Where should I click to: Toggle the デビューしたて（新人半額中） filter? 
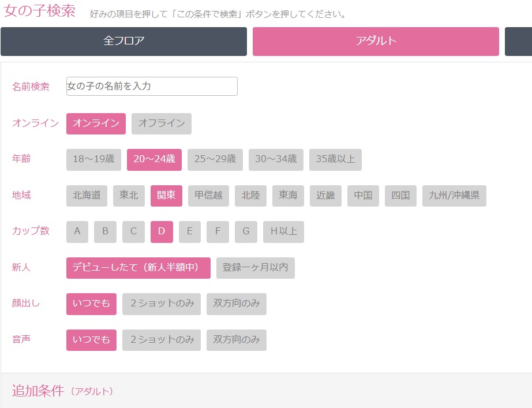138,268
